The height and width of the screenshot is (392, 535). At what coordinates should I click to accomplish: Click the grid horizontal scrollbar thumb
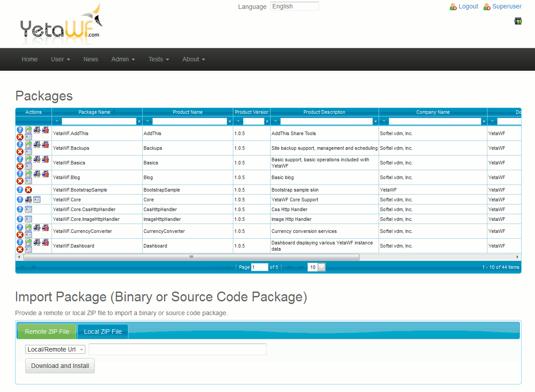[192, 257]
